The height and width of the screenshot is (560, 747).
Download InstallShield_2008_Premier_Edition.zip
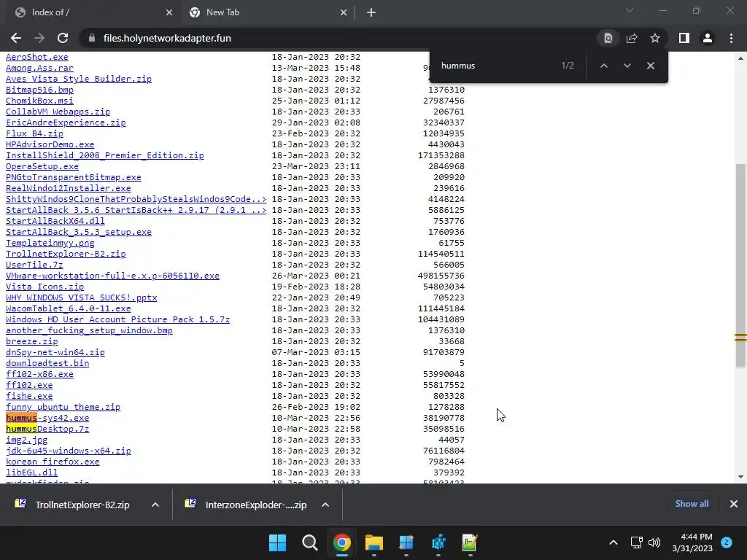point(105,156)
